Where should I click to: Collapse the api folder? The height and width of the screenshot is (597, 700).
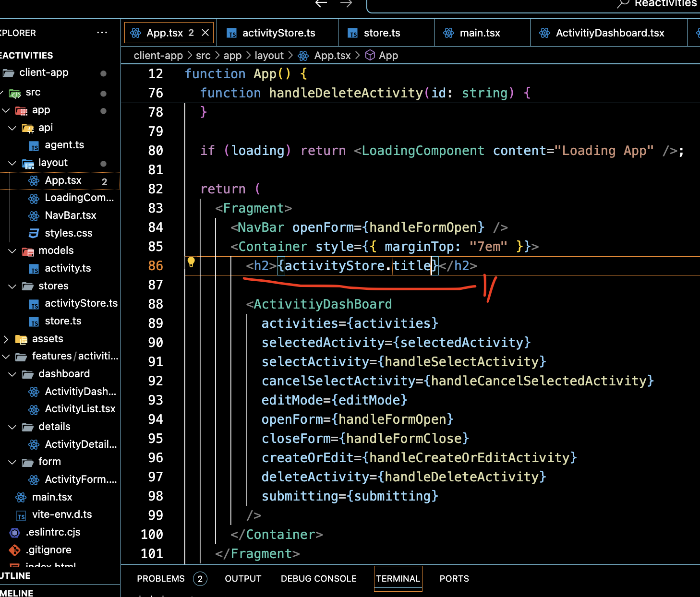[x=12, y=128]
